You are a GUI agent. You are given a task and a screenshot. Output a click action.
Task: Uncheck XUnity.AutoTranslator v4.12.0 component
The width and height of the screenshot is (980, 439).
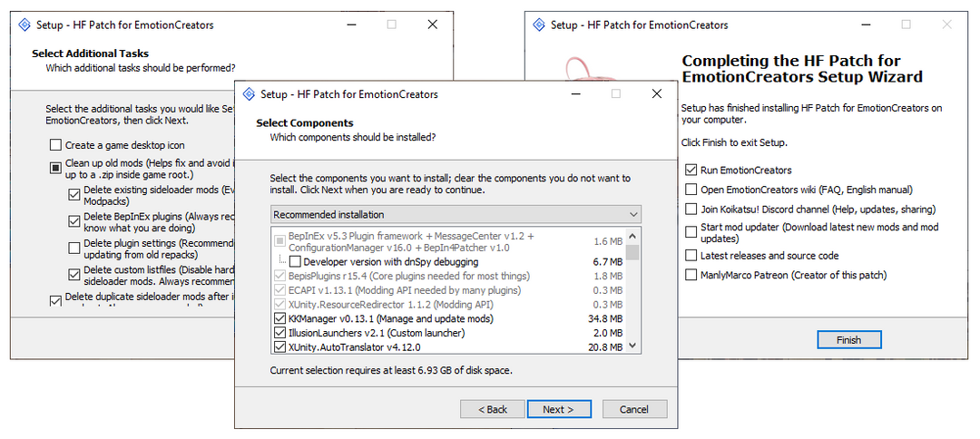[279, 346]
